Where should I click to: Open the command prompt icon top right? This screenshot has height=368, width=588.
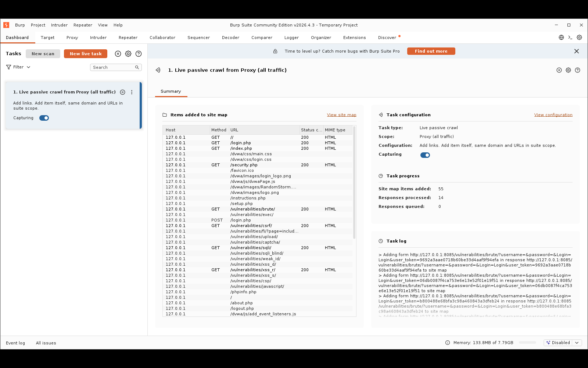click(x=570, y=37)
